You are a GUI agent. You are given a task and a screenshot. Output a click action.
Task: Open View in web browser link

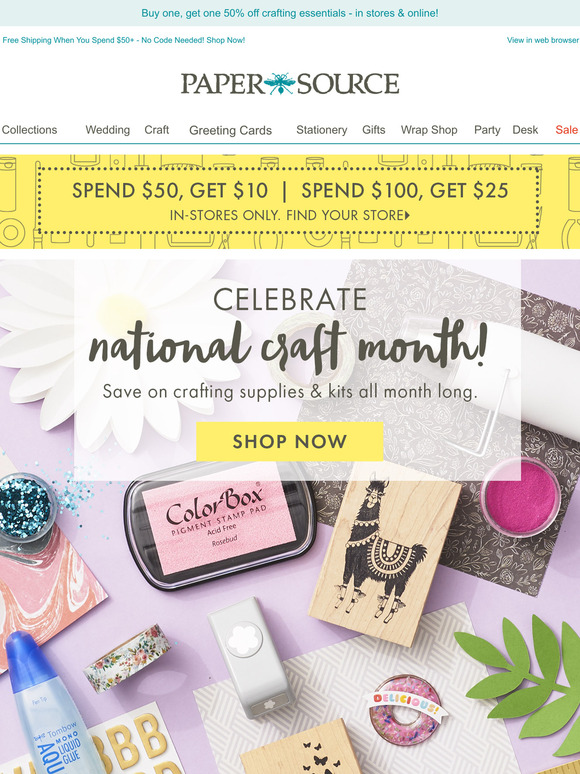[x=542, y=40]
